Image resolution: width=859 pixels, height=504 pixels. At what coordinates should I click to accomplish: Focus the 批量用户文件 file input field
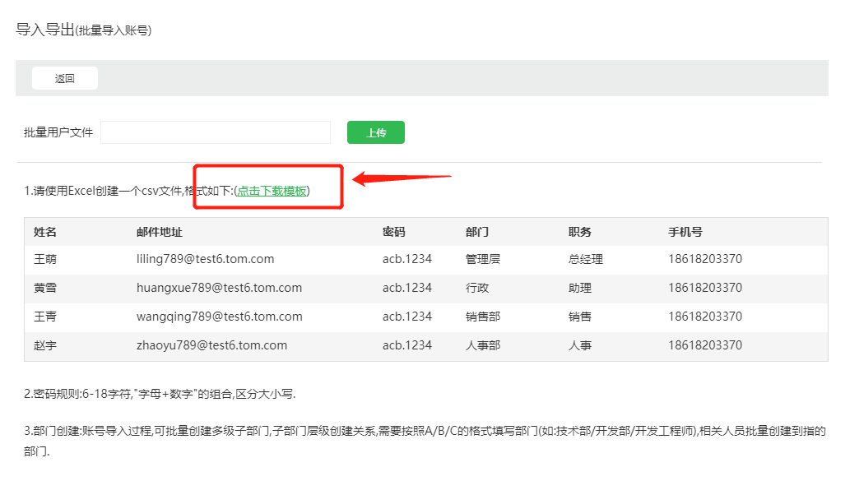click(216, 132)
